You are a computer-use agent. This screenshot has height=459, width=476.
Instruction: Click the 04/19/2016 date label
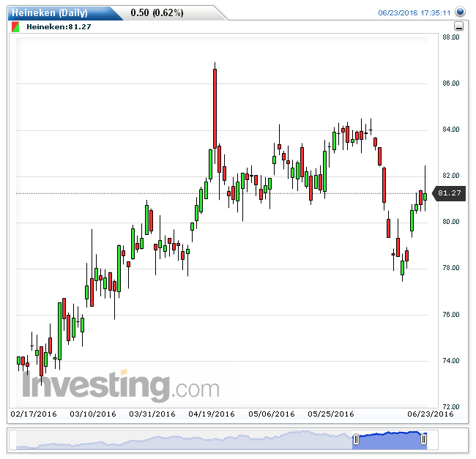pos(212,414)
